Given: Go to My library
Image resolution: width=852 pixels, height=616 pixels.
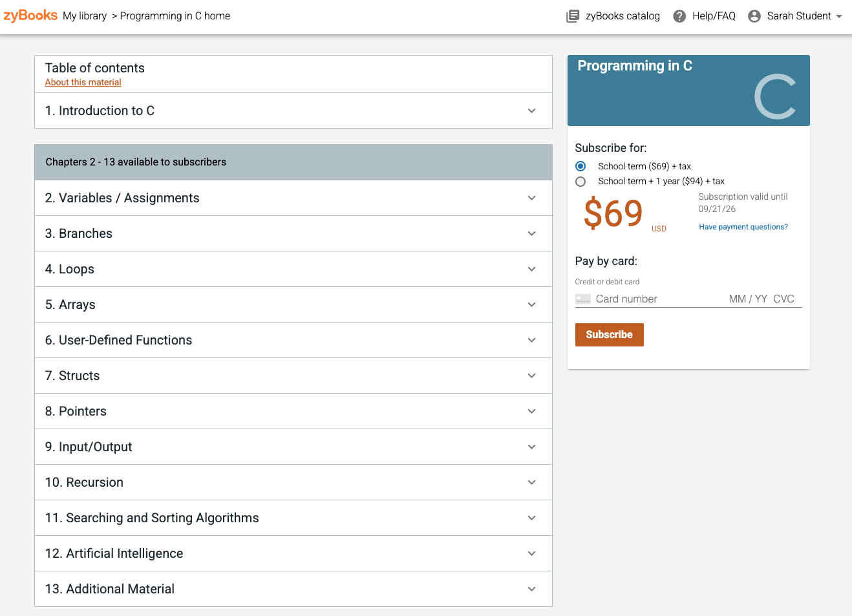Looking at the screenshot, I should [85, 16].
